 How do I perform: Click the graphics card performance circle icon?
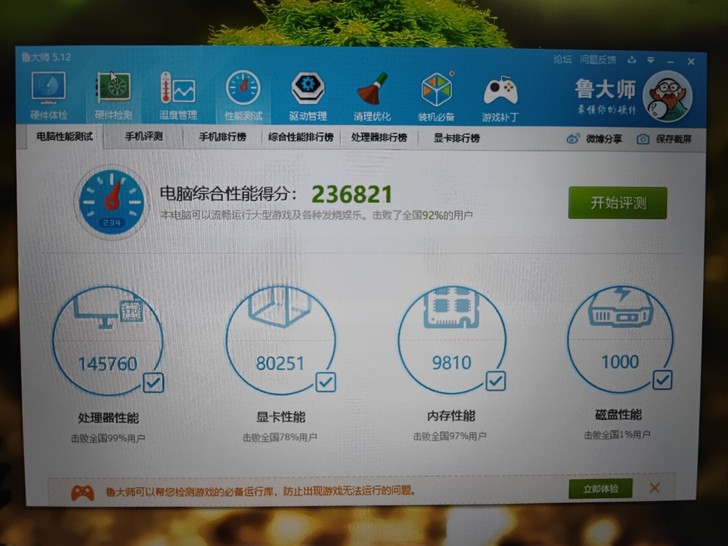pyautogui.click(x=280, y=340)
